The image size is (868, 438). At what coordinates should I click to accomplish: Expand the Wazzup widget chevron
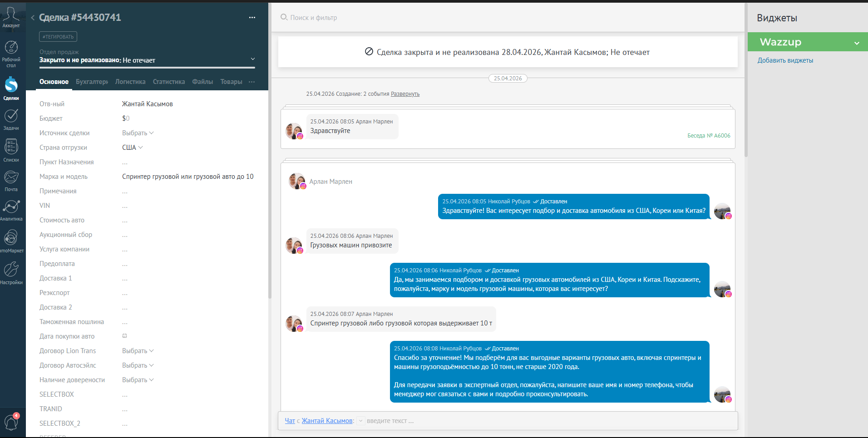pyautogui.click(x=857, y=43)
